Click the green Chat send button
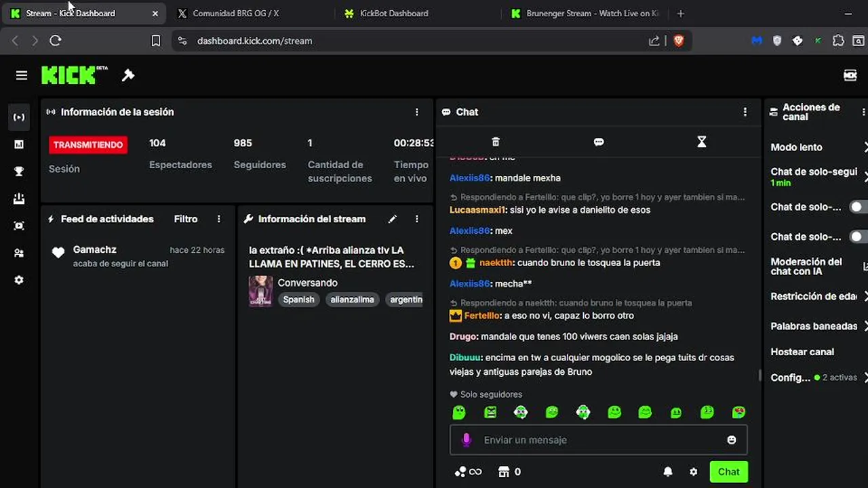 coord(728,472)
